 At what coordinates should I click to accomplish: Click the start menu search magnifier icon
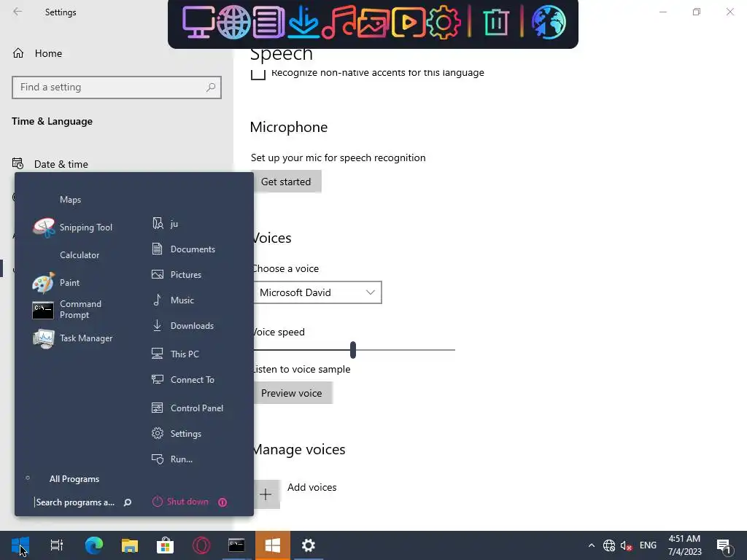coord(128,502)
